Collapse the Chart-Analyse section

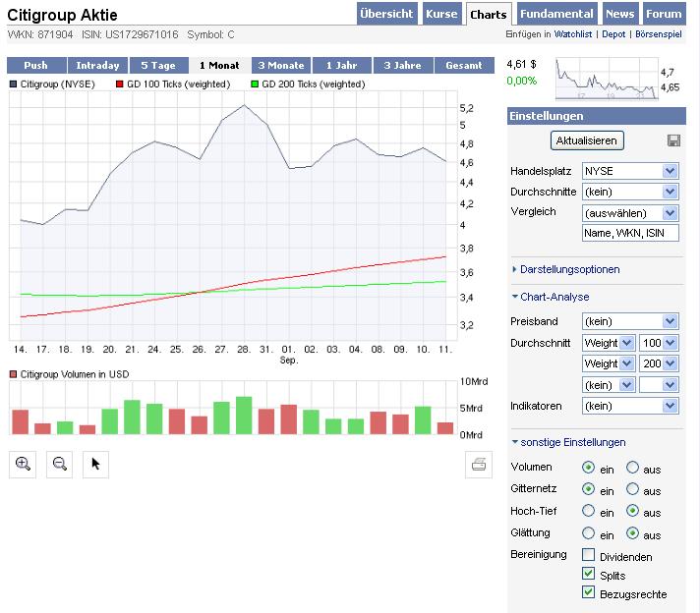click(554, 297)
